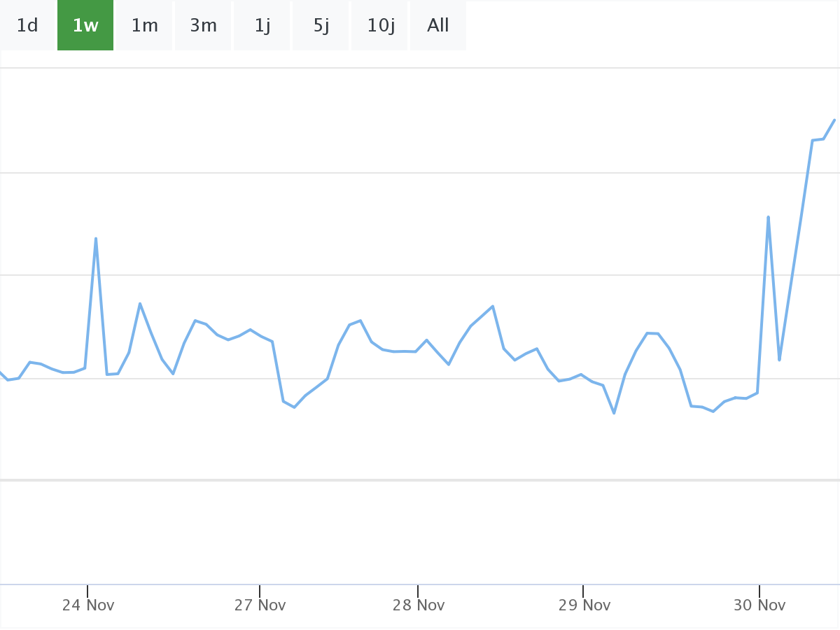Click the line trough just after 27 Nov
Image resolution: width=840 pixels, height=630 pixels.
[294, 407]
